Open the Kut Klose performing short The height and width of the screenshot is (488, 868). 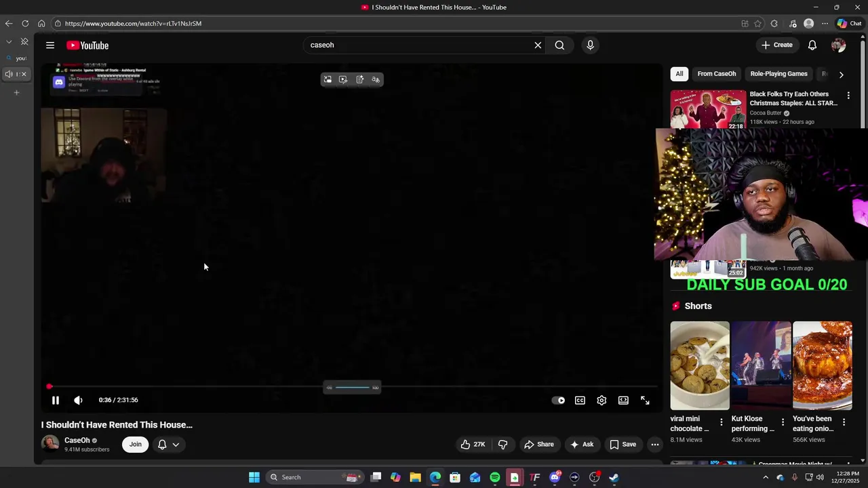[761, 366]
